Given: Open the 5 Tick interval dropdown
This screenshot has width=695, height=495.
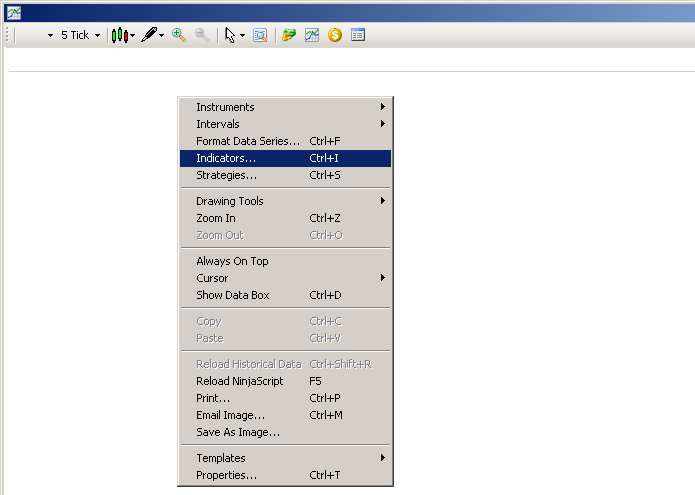Looking at the screenshot, I should tap(80, 35).
